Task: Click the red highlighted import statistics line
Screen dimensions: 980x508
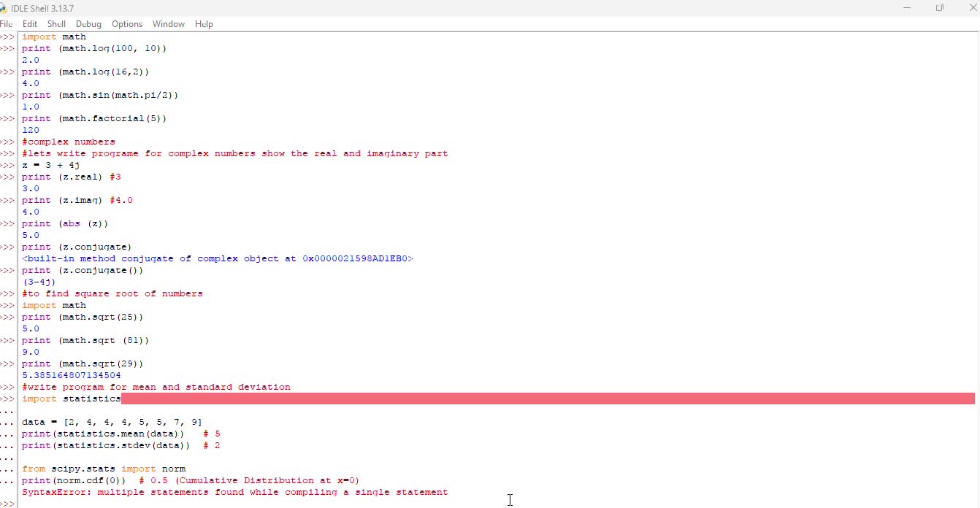Action: click(72, 399)
